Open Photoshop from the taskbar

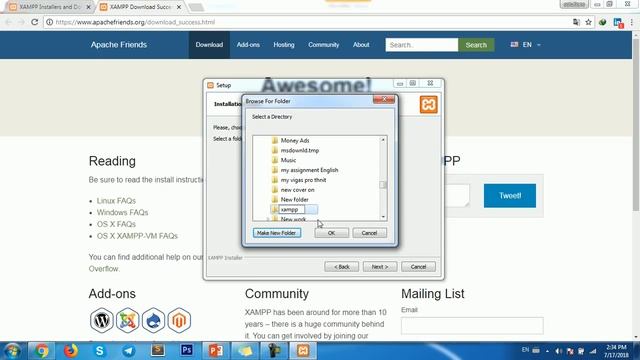tap(187, 351)
